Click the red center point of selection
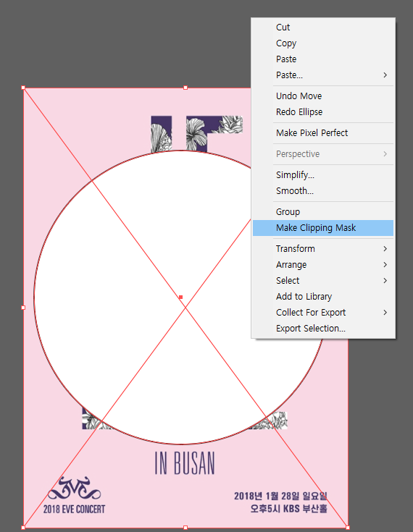This screenshot has width=413, height=532. 180,297
